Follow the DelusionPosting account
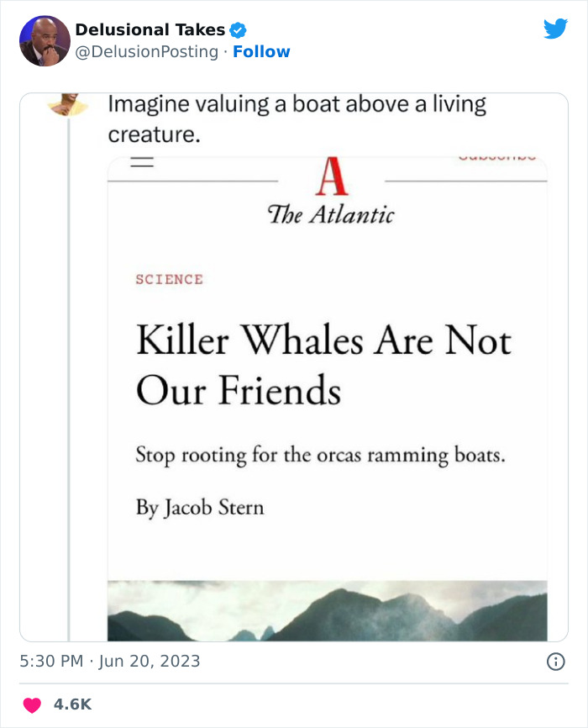Viewport: 588px width, 728px height. coord(261,52)
